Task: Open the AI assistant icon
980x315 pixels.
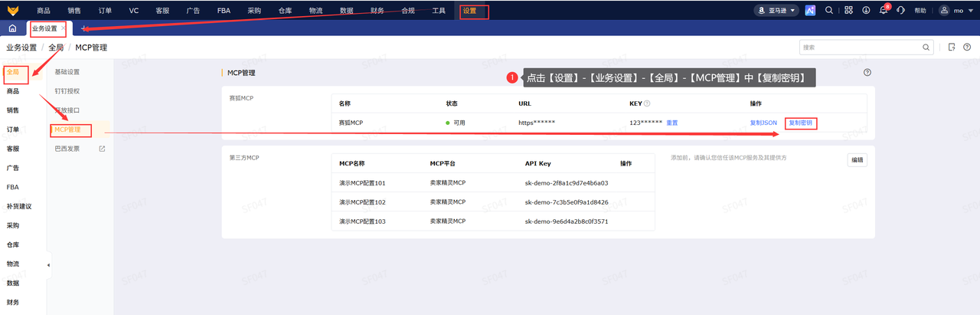Action: coord(810,10)
